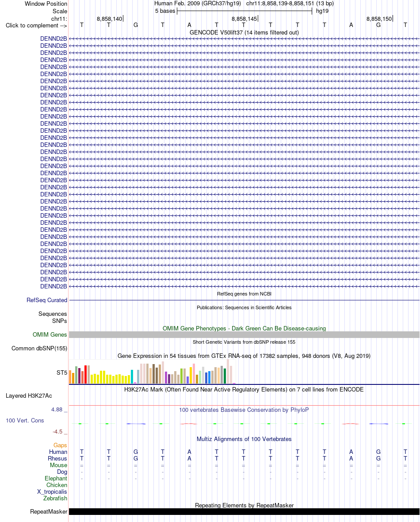
Task: Click the Dog species label
Action: point(62,472)
